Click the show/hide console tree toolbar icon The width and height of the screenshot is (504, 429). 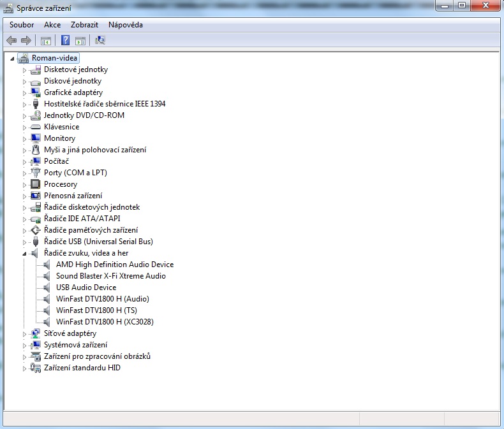pos(46,40)
